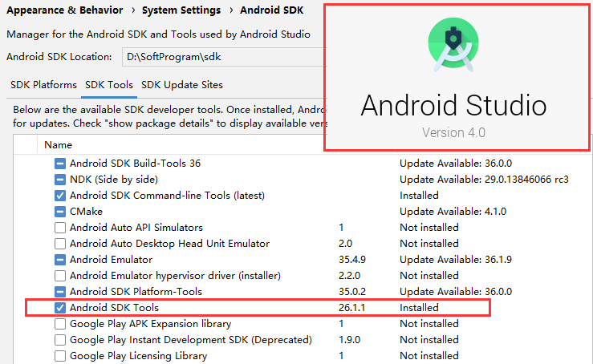The width and height of the screenshot is (593, 364).
Task: Click version 2.2.0 of hypervisor driver
Action: (349, 276)
